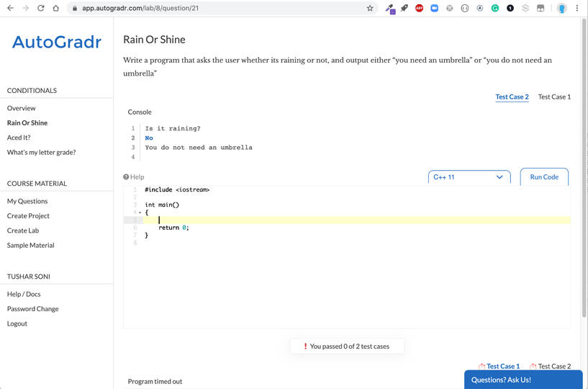Log out via the Logout link
Image resolution: width=588 pixels, height=389 pixels.
coord(17,323)
